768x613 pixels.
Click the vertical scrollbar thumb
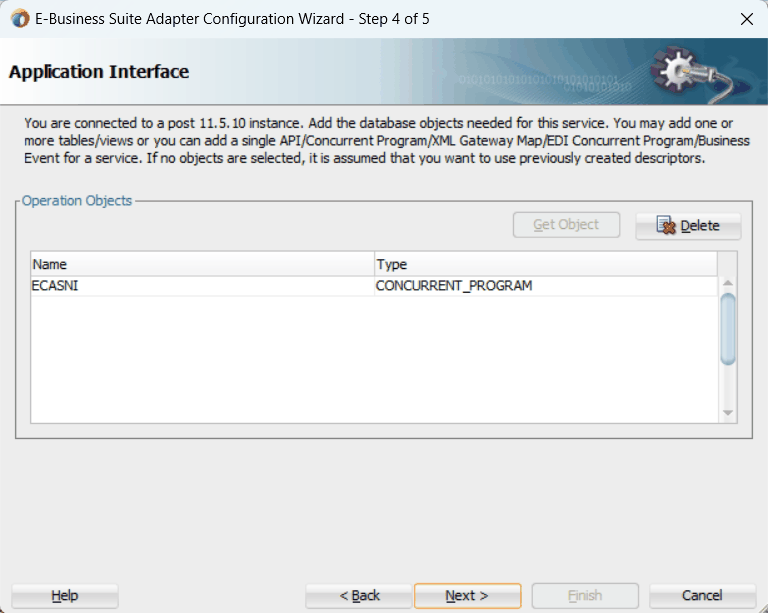click(728, 329)
